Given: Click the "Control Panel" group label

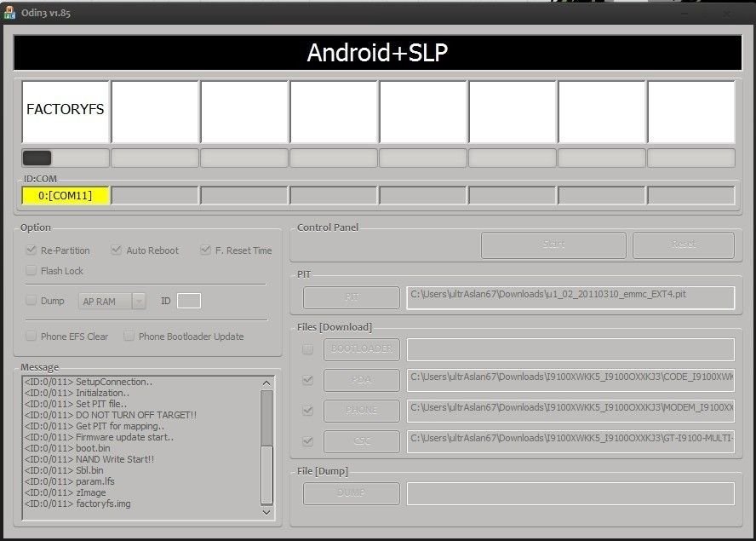Looking at the screenshot, I should coord(328,227).
